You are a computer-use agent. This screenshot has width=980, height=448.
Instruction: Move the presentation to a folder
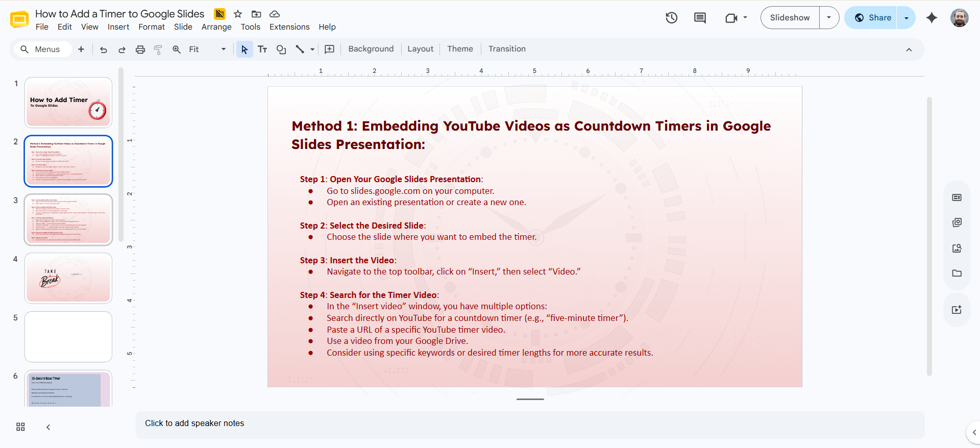[x=256, y=14]
